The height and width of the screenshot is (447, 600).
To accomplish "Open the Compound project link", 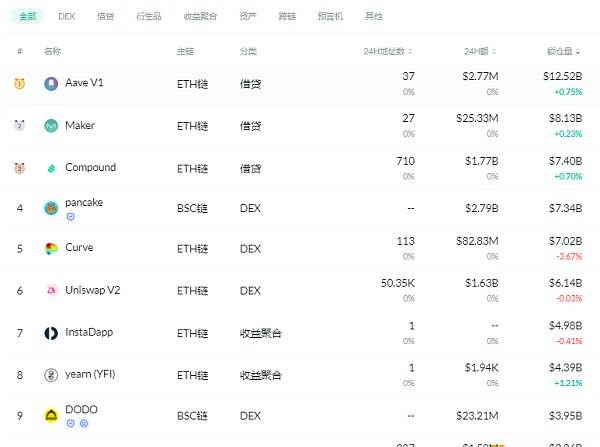I will click(x=91, y=168).
